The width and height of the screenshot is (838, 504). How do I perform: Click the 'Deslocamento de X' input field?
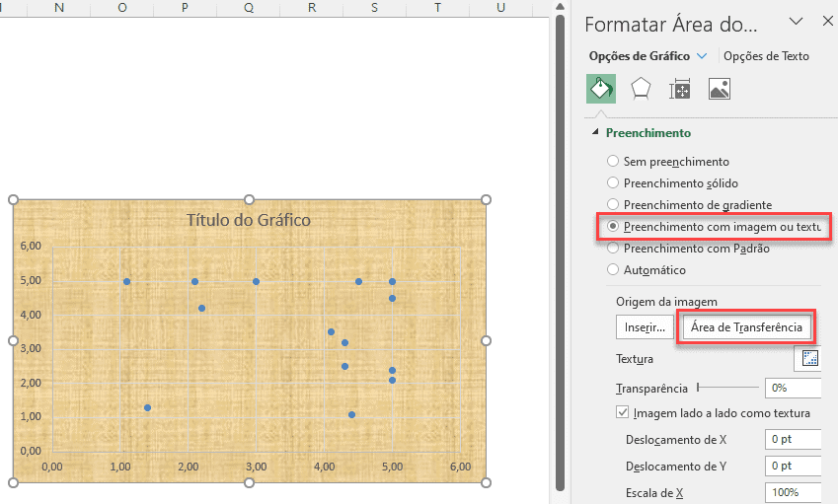coord(792,438)
